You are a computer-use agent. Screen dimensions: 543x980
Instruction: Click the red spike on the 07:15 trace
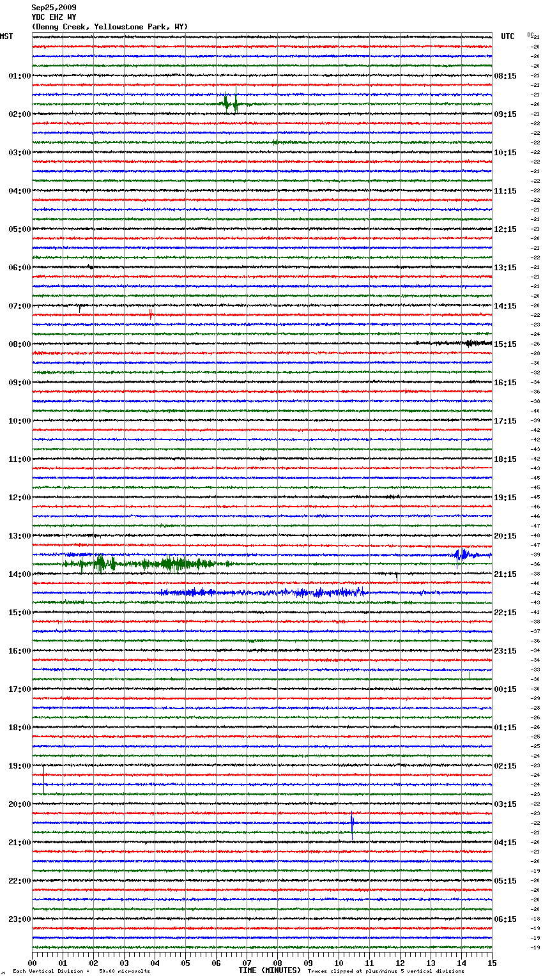pyautogui.click(x=151, y=314)
